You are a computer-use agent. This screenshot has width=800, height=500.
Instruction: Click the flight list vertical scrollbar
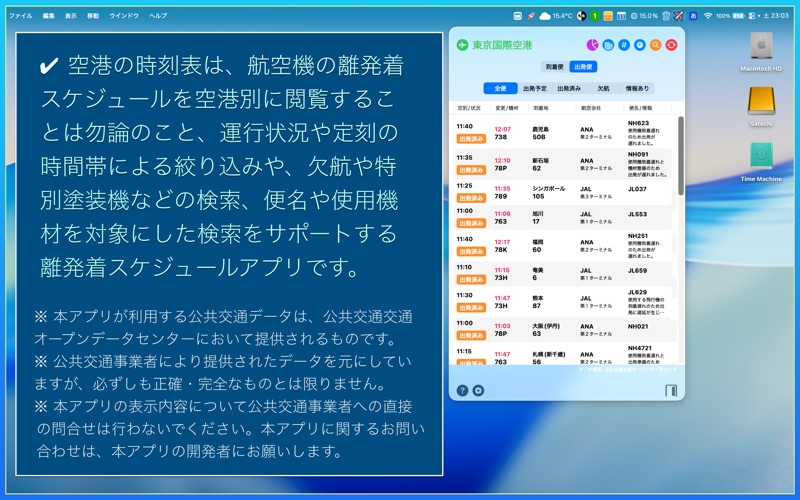(681, 156)
